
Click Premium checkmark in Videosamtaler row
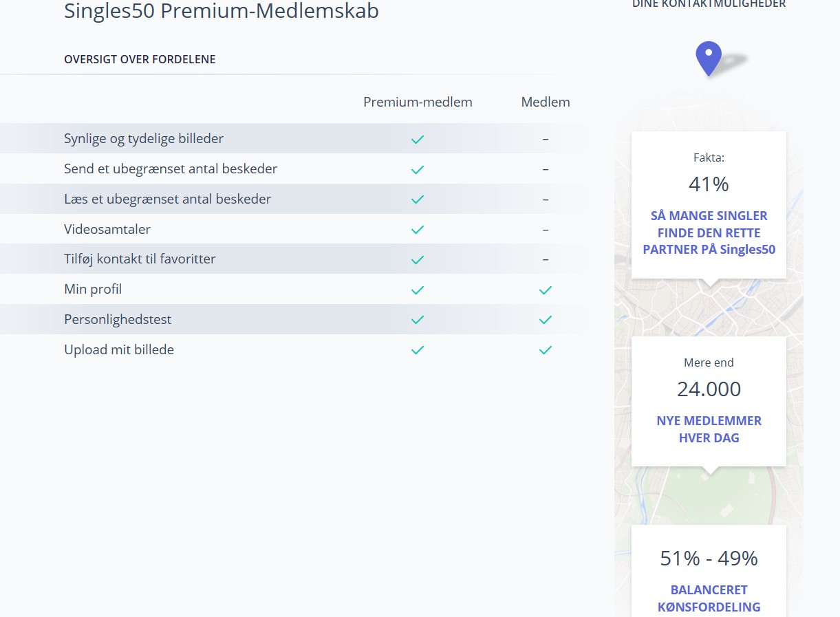point(418,230)
